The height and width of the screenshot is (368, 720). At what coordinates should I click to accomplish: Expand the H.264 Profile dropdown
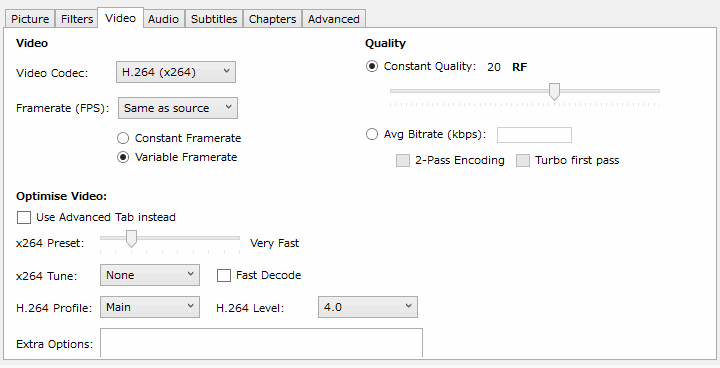[150, 307]
